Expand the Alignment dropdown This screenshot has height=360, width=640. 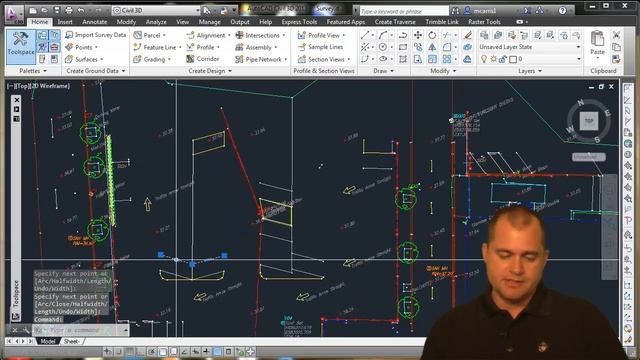[229, 36]
